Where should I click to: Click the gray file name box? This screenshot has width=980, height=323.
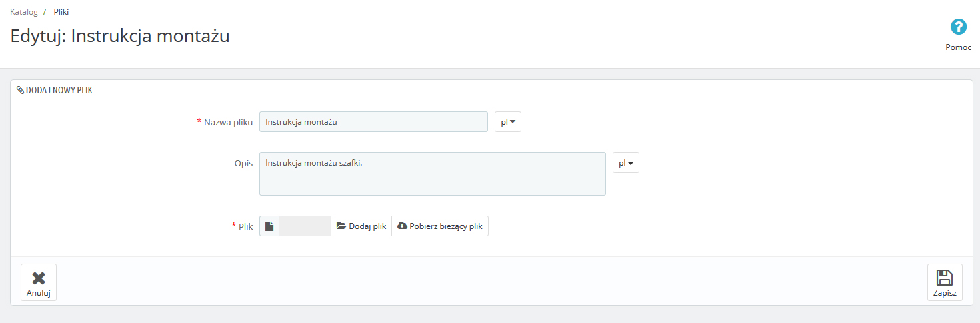point(305,226)
